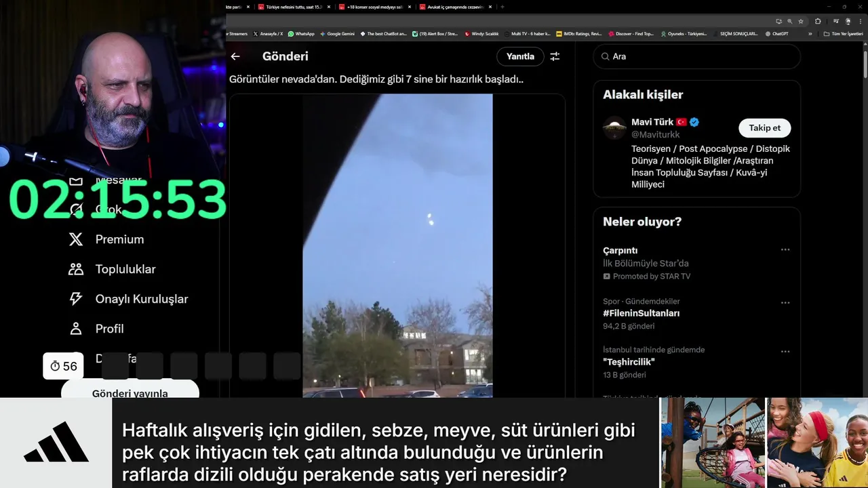Open the ChatGPT bookmark
Screen dimensions: 868x488
(776, 33)
